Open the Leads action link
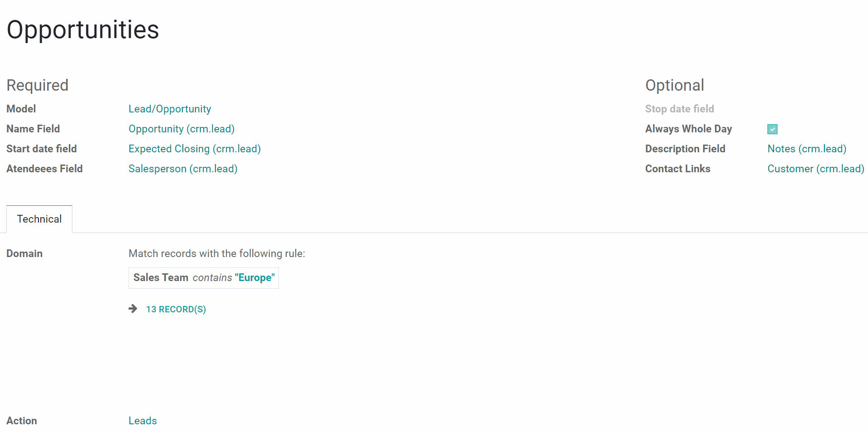This screenshot has height=432, width=868. 143,421
